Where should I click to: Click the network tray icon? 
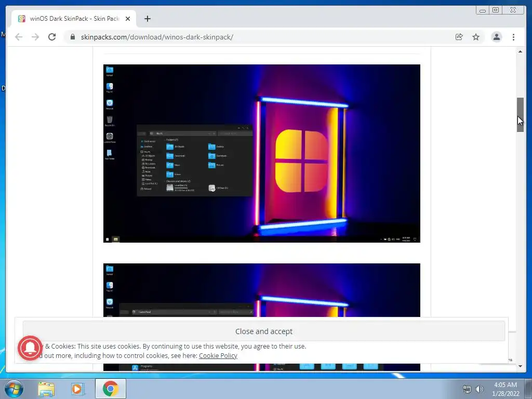tap(467, 389)
